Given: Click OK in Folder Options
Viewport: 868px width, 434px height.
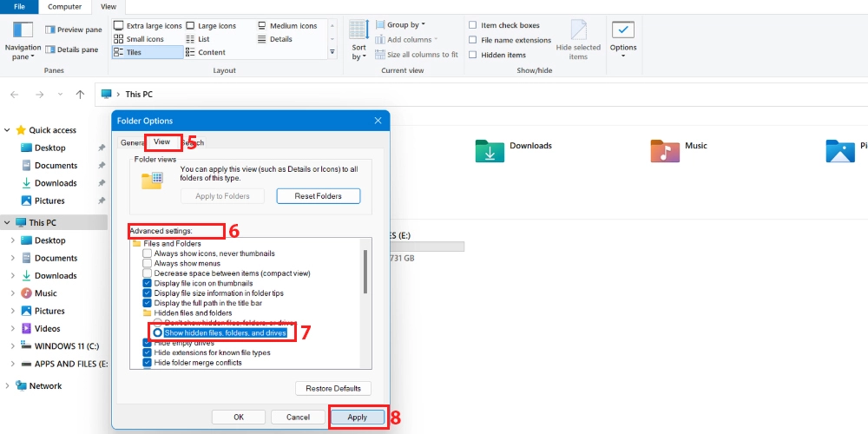Looking at the screenshot, I should coord(239,417).
